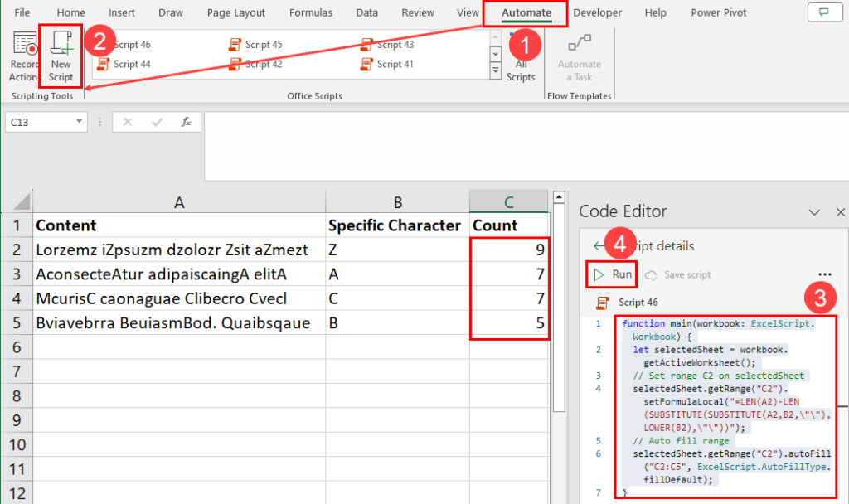The image size is (849, 504).
Task: Open Script 46 from gallery
Action: 124,45
